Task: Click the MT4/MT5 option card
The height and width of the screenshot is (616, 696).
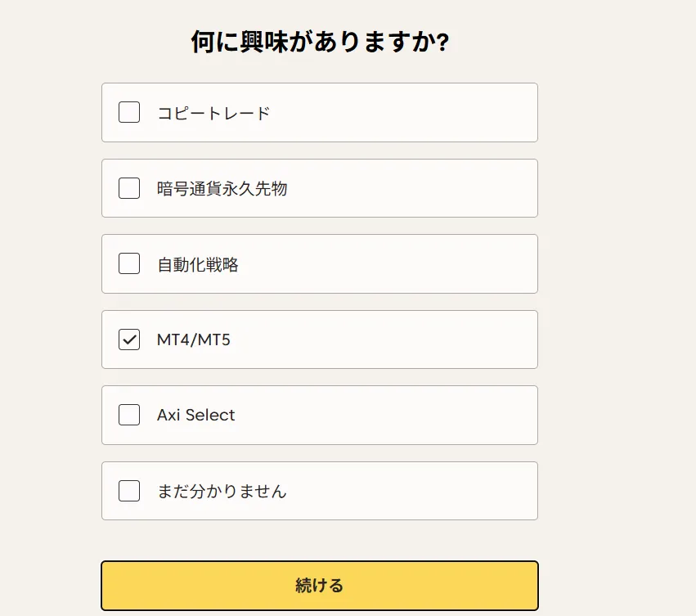Action: pos(319,339)
